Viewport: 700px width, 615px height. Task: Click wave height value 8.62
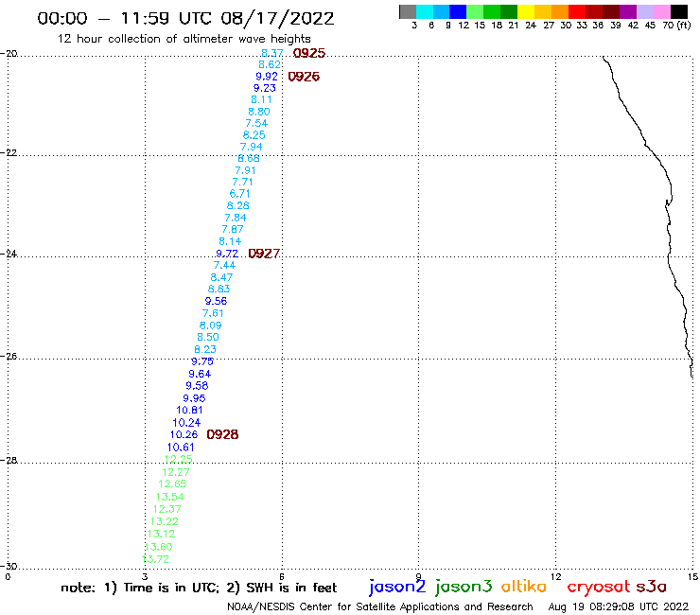[x=270, y=64]
